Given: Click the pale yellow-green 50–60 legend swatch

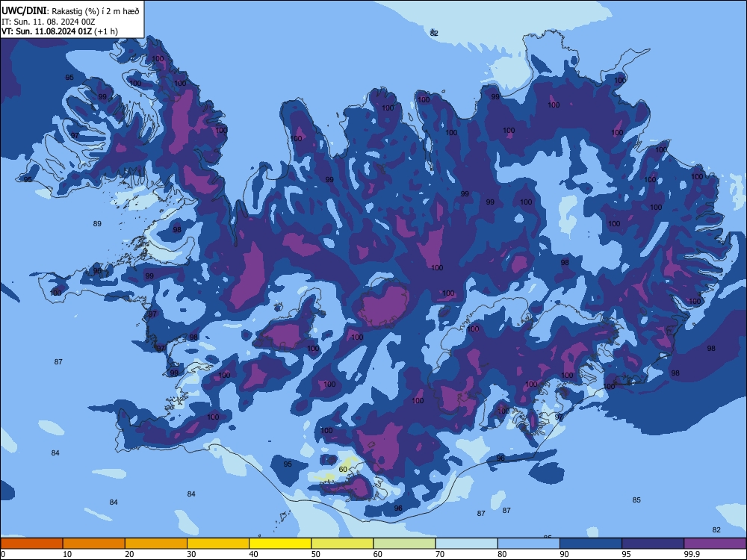Looking at the screenshot, I should tap(343, 544).
